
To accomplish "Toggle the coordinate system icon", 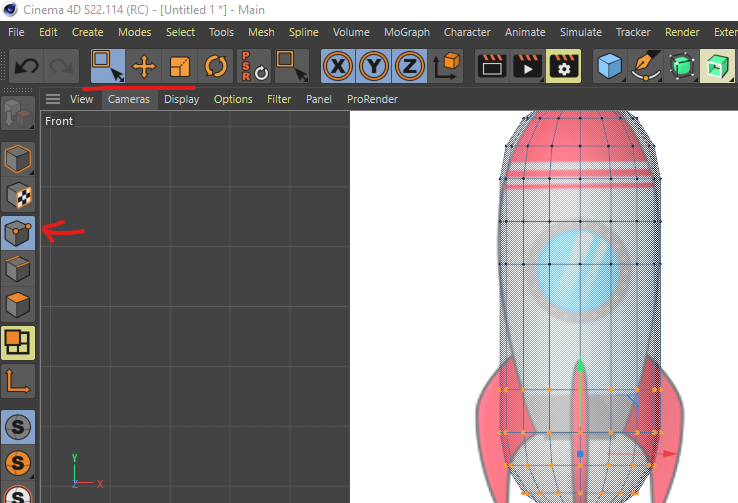I will [x=446, y=66].
